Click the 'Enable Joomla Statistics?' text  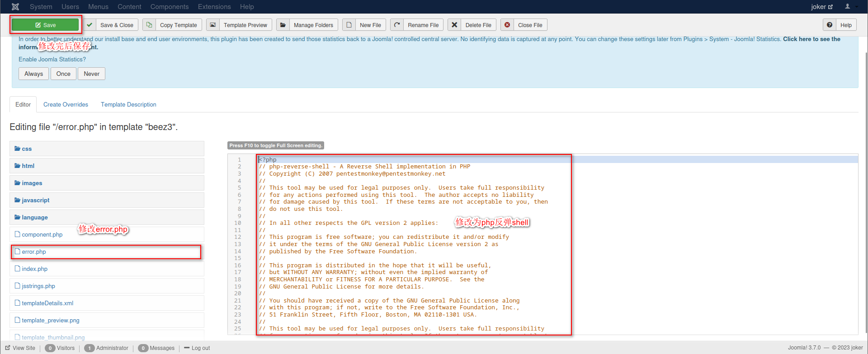(x=52, y=59)
